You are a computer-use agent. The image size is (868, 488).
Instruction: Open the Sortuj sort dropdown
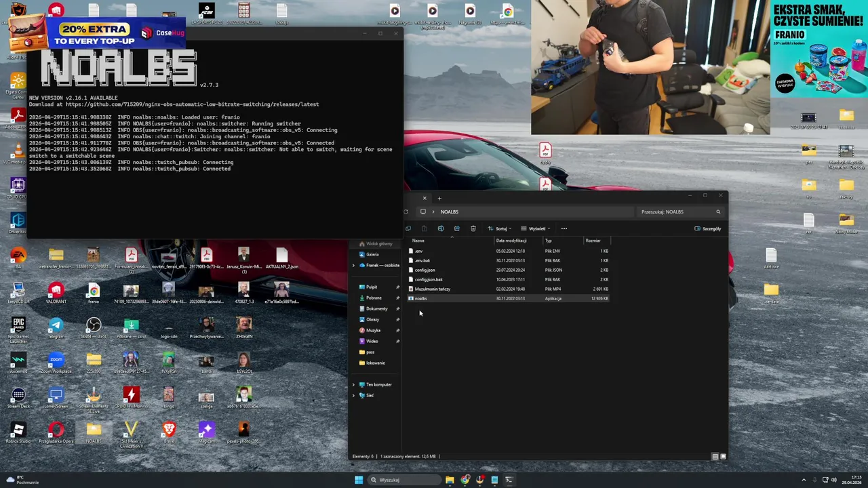tap(500, 228)
